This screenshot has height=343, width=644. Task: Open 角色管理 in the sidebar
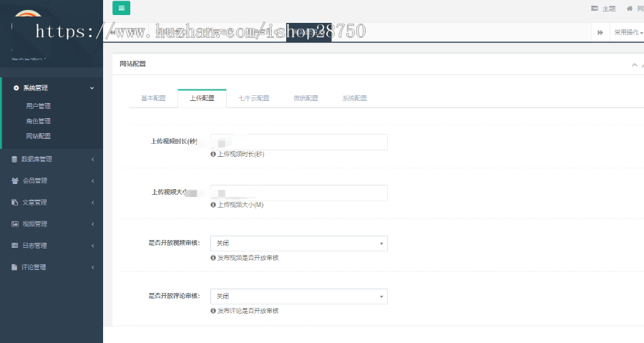point(38,121)
